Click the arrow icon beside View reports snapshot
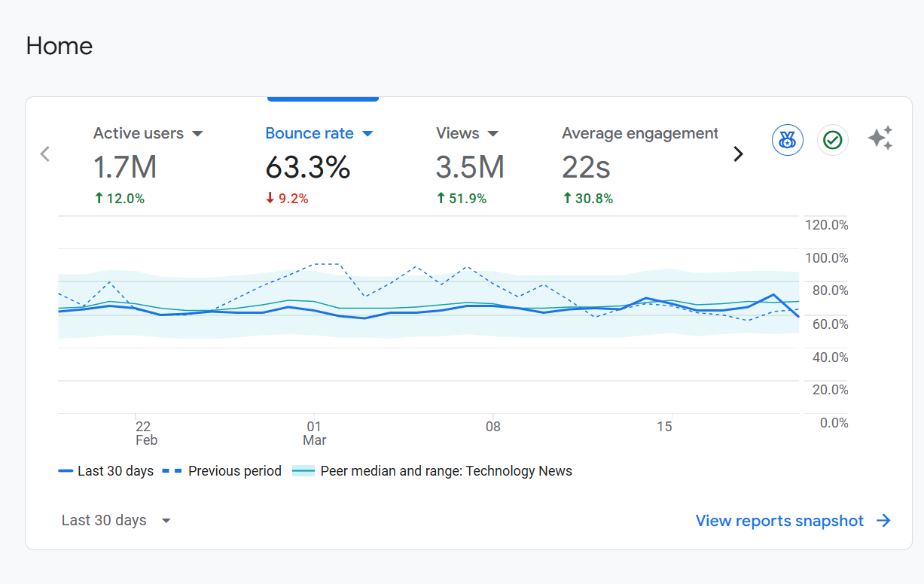The image size is (924, 584). (883, 520)
